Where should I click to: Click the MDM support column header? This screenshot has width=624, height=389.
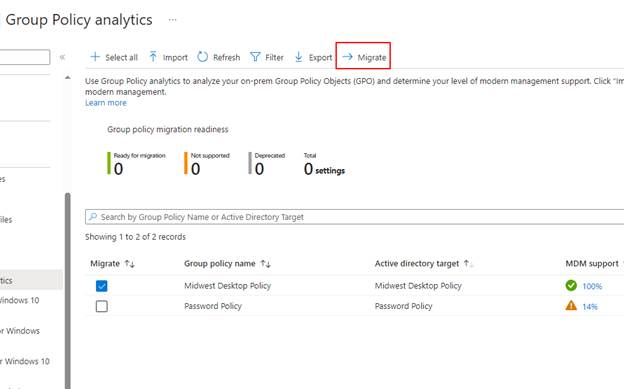[592, 264]
